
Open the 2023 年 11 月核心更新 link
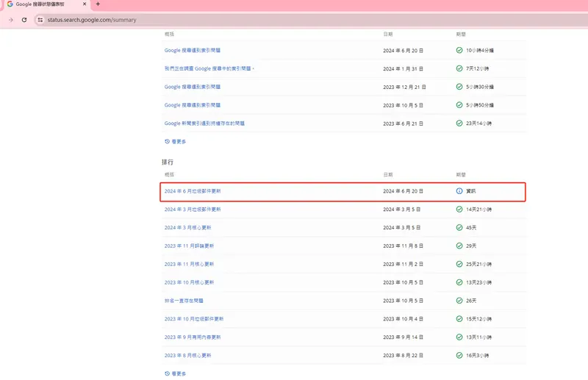(189, 264)
